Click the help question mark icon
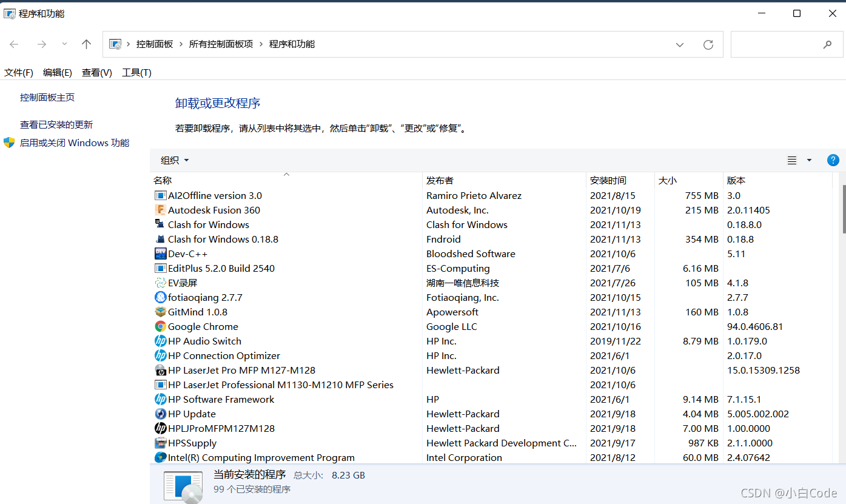The image size is (846, 504). (833, 160)
